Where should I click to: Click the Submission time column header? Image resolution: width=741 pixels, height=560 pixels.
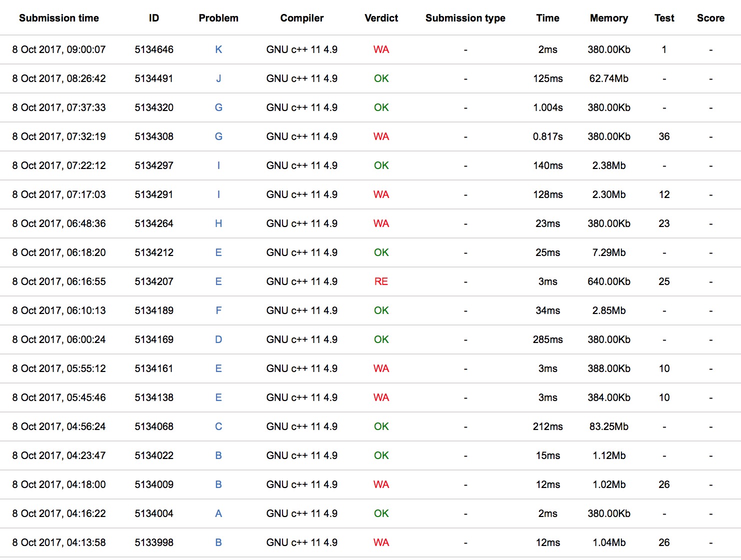tap(59, 18)
